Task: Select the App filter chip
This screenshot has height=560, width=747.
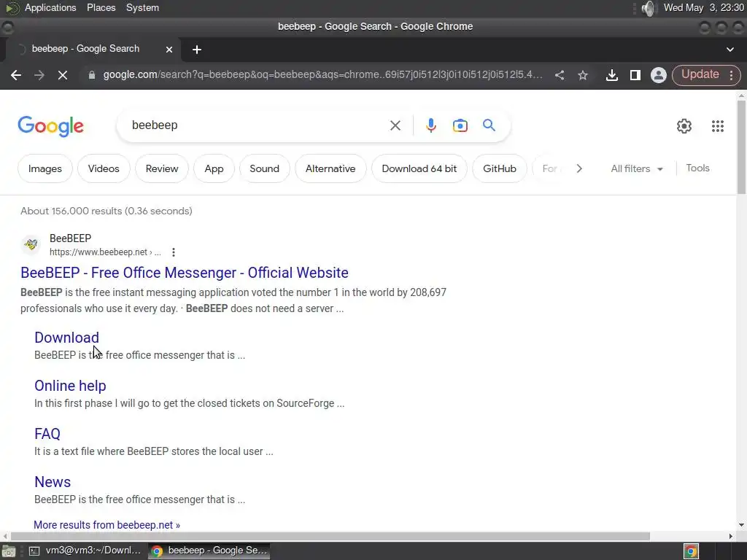Action: (214, 168)
